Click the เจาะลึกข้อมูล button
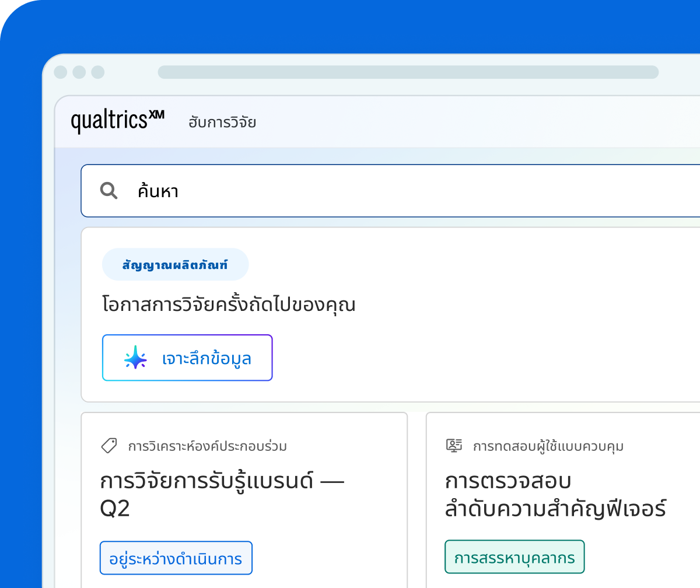700x588 pixels. click(187, 358)
